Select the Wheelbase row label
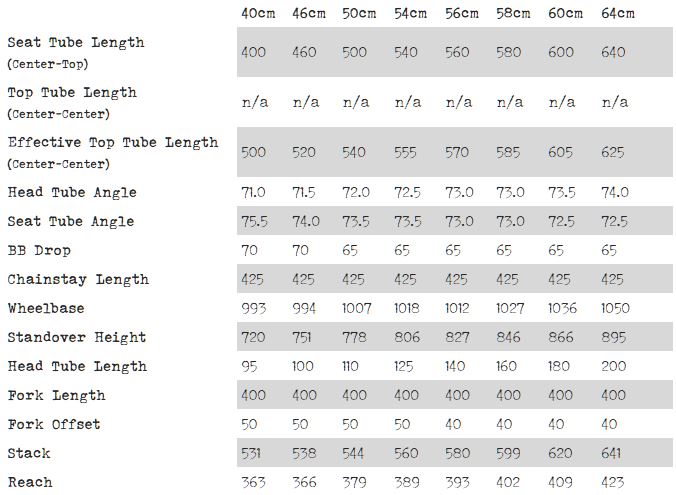This screenshot has width=676, height=495. pyautogui.click(x=46, y=308)
